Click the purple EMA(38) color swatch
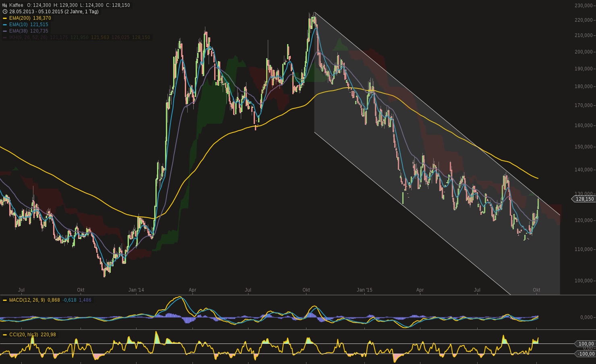Screen dimensions: 596x364 5,31
